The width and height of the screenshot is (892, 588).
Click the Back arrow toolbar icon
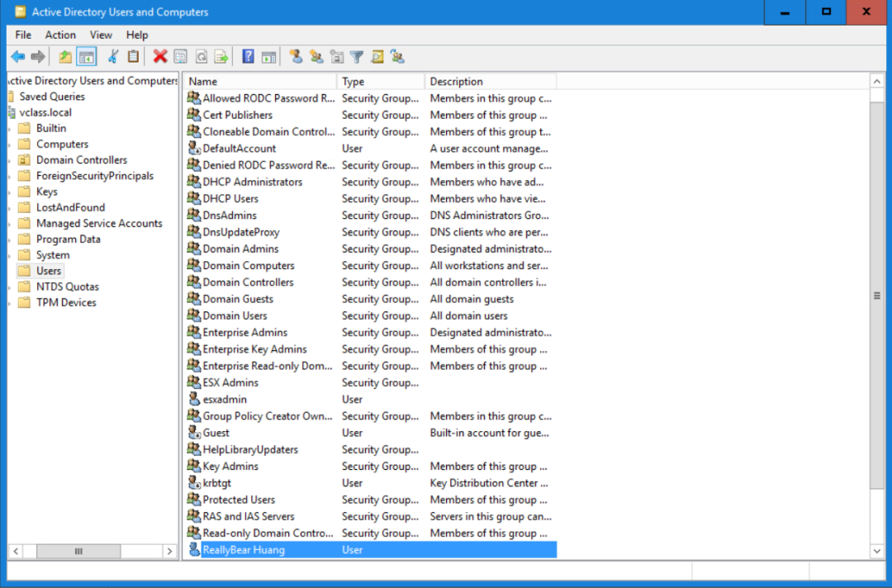coord(17,56)
